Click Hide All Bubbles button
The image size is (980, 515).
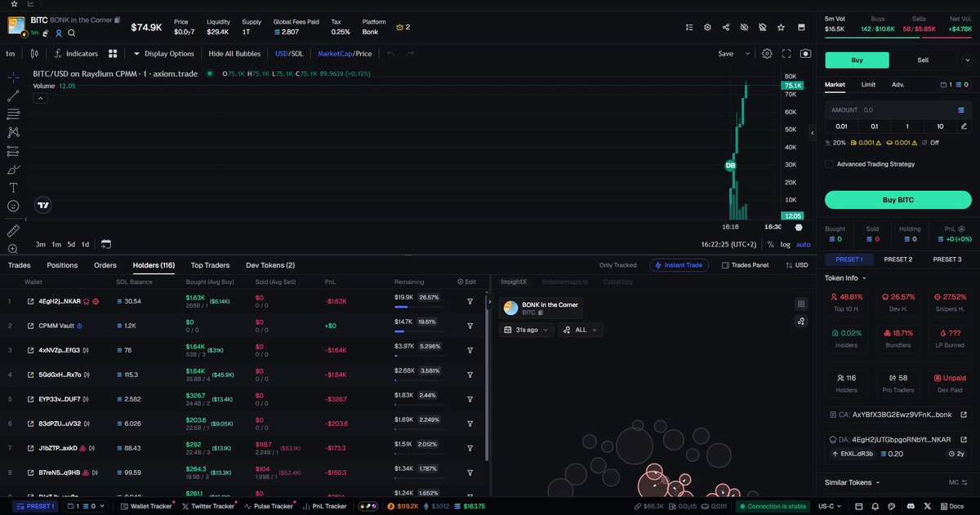tap(234, 54)
